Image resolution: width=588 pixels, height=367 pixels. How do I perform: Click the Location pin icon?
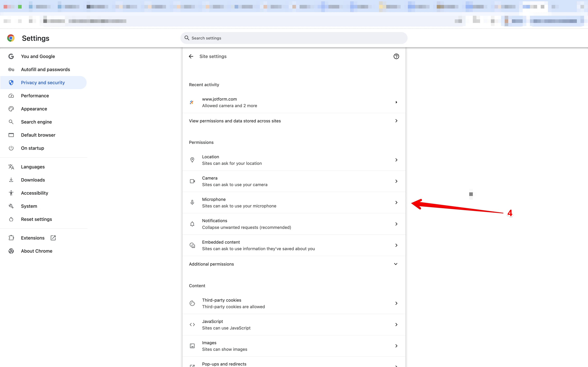point(192,160)
